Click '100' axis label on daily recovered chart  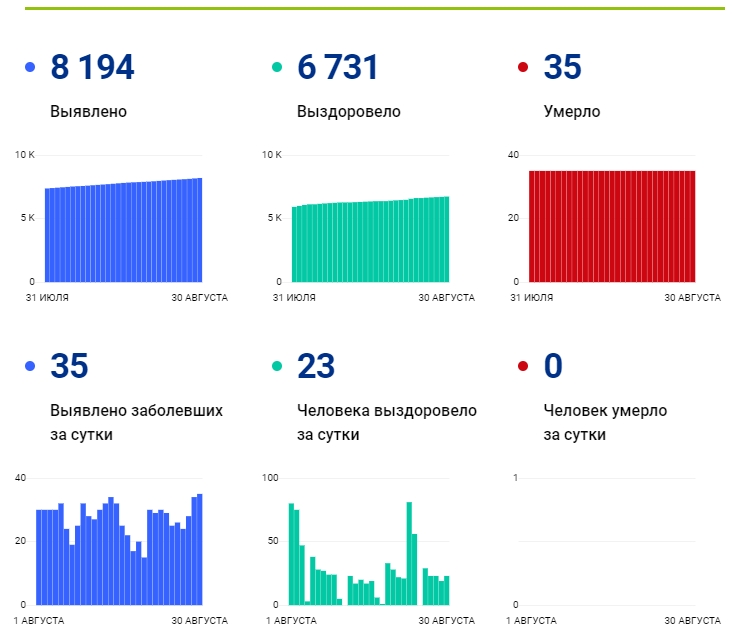click(270, 478)
